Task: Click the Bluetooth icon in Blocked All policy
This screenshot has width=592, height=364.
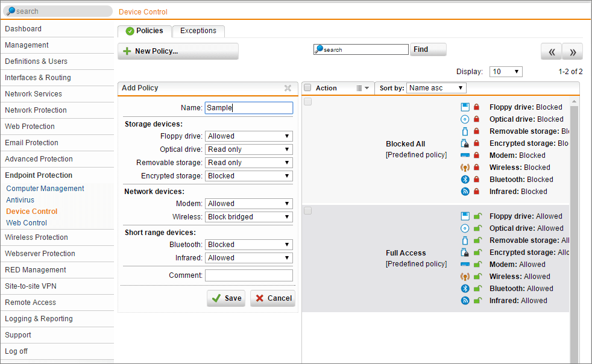Action: [465, 180]
